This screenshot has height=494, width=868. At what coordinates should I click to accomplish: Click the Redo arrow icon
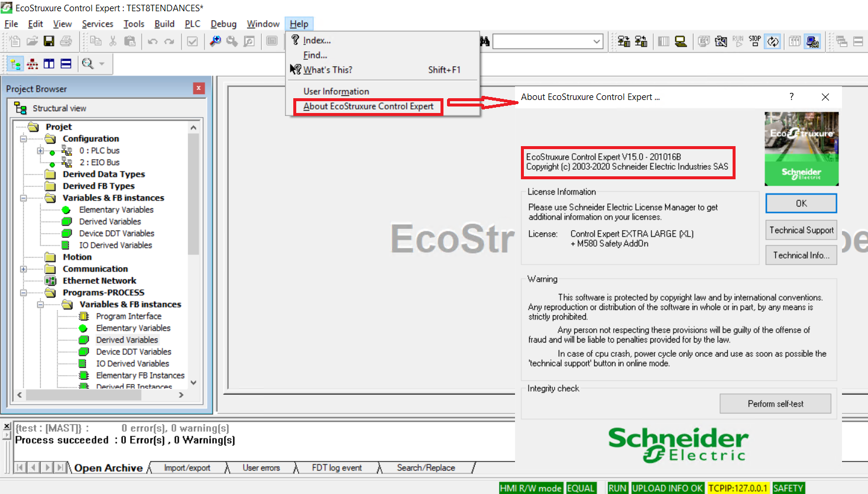169,41
